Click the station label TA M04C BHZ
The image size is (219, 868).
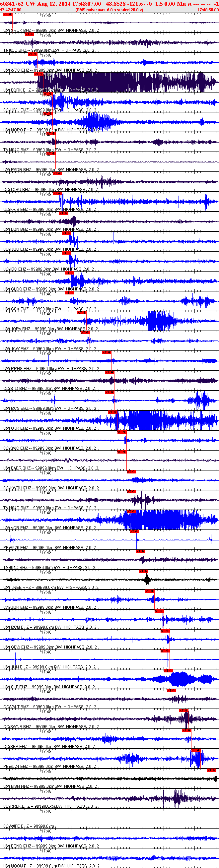(16, 150)
